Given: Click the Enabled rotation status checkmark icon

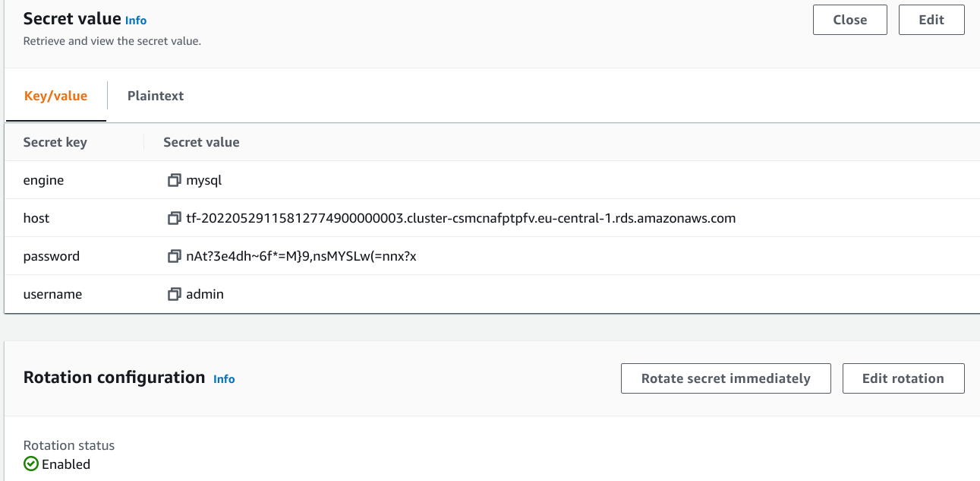Looking at the screenshot, I should pyautogui.click(x=30, y=464).
